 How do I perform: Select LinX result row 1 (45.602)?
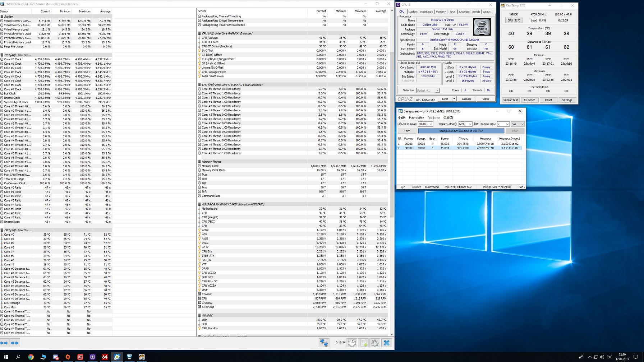[x=459, y=144]
